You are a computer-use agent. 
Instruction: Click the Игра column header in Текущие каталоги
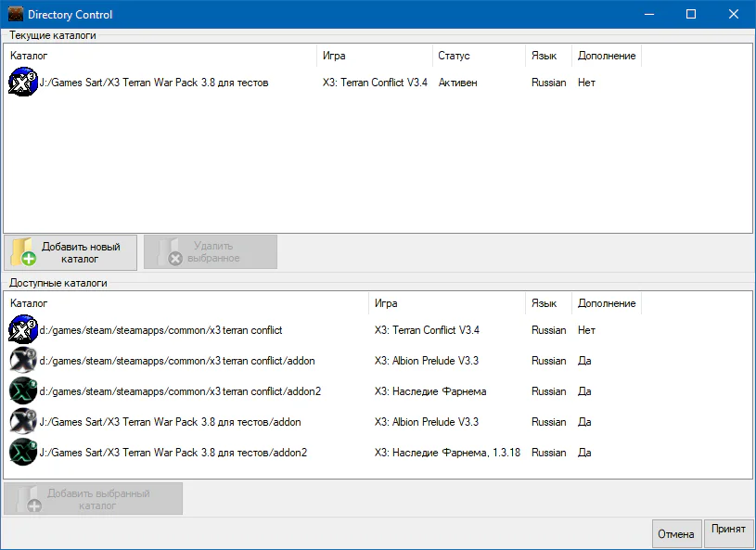tap(375, 56)
